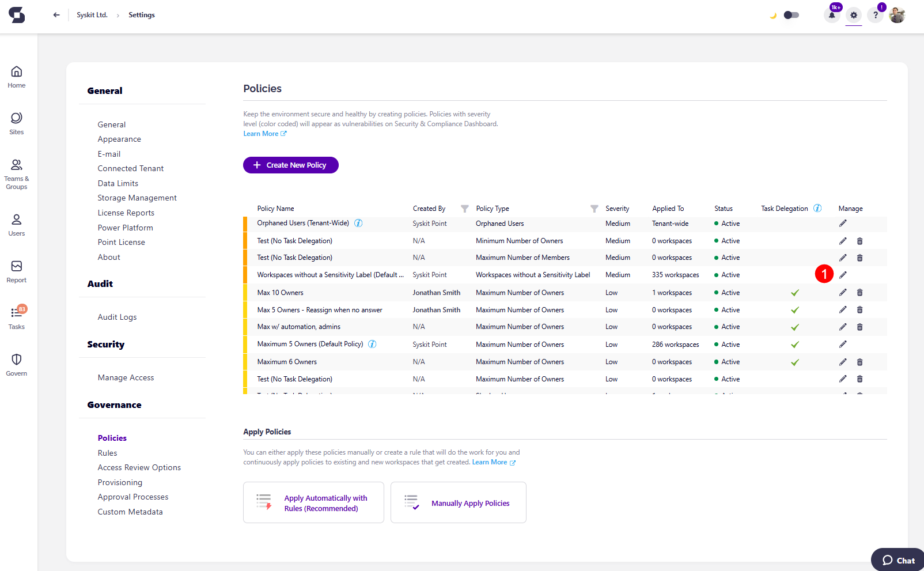
Task: Open the Created By column filter
Action: [x=464, y=208]
